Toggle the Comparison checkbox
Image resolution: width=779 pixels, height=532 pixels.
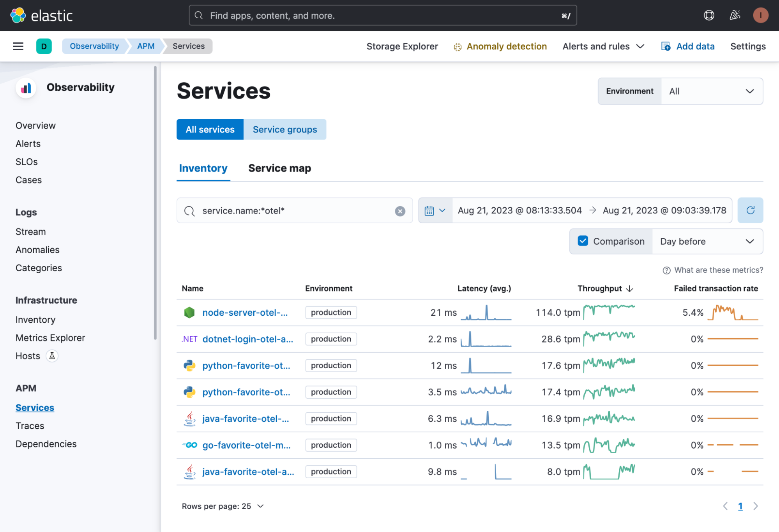pyautogui.click(x=583, y=241)
